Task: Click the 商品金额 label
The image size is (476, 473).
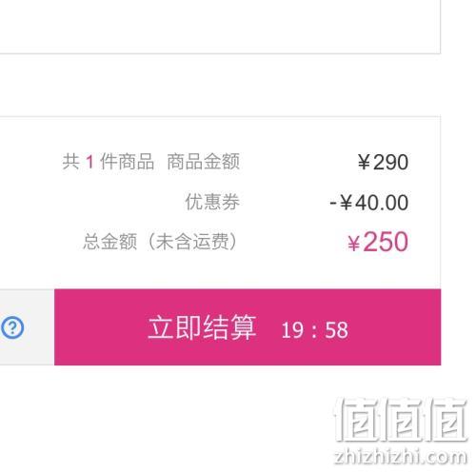Action: (204, 162)
